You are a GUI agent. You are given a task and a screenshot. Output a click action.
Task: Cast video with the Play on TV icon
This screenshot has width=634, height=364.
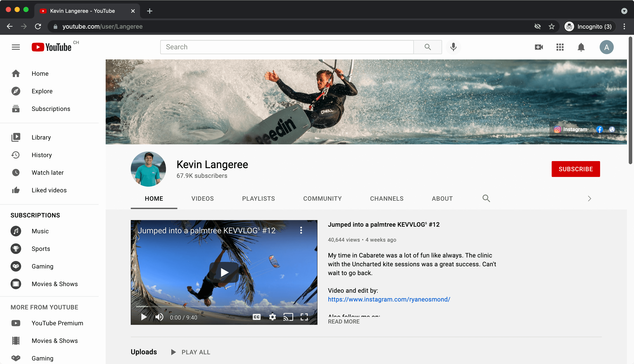coord(288,317)
